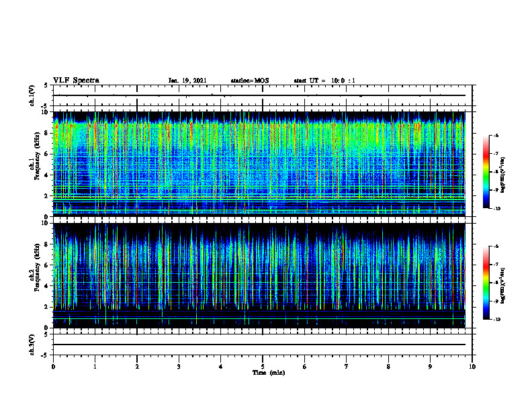This screenshot has height=411, width=532.
Task: Click the ch.1 frequency tick "0"
Action: click(47, 217)
